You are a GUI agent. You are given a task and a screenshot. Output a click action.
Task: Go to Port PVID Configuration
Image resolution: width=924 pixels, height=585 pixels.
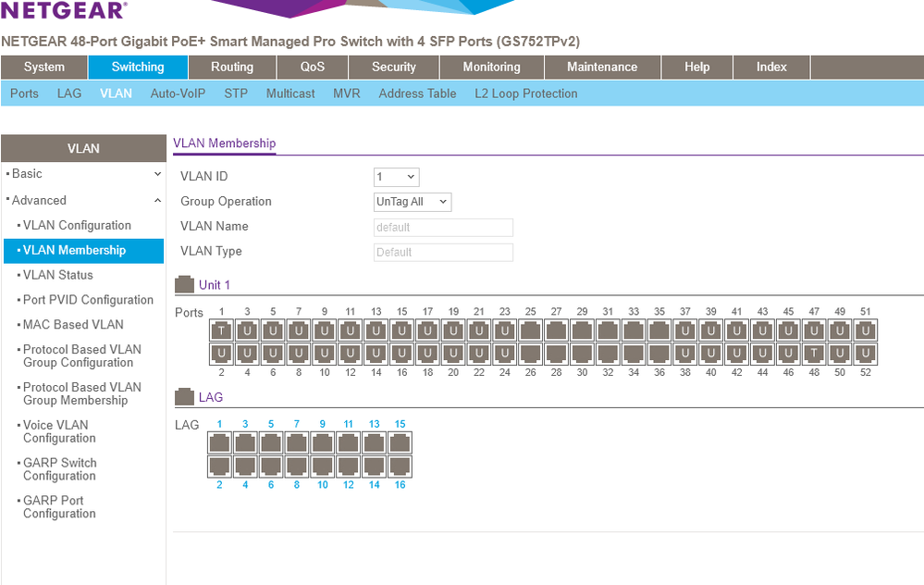[89, 300]
